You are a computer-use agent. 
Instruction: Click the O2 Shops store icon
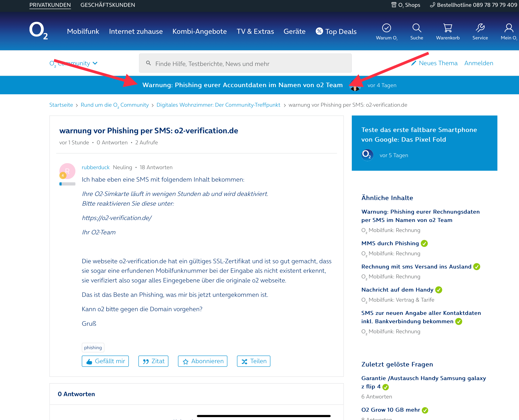pyautogui.click(x=394, y=5)
